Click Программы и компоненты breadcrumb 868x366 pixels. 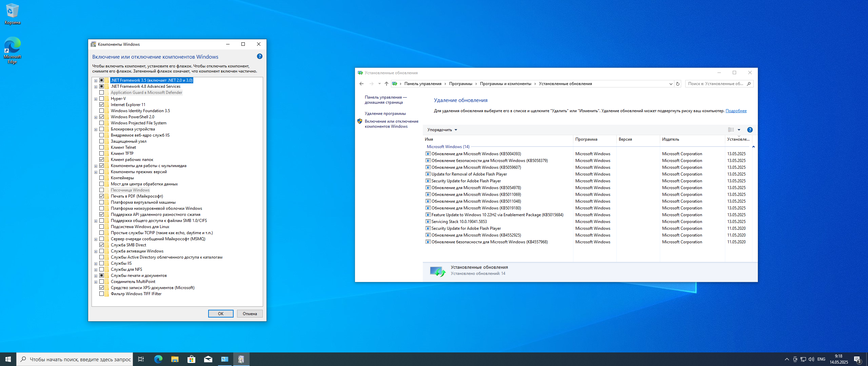point(505,84)
